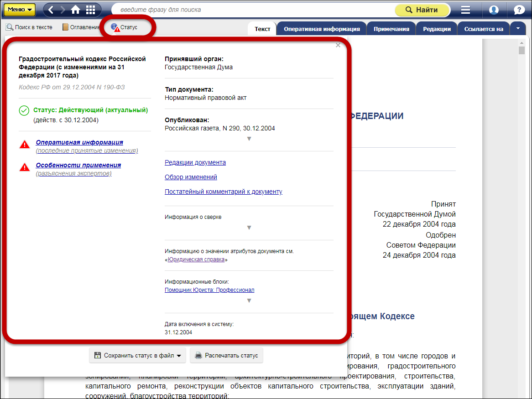Click the back navigation arrow
Viewport: 532px width, 399px height.
coord(51,10)
